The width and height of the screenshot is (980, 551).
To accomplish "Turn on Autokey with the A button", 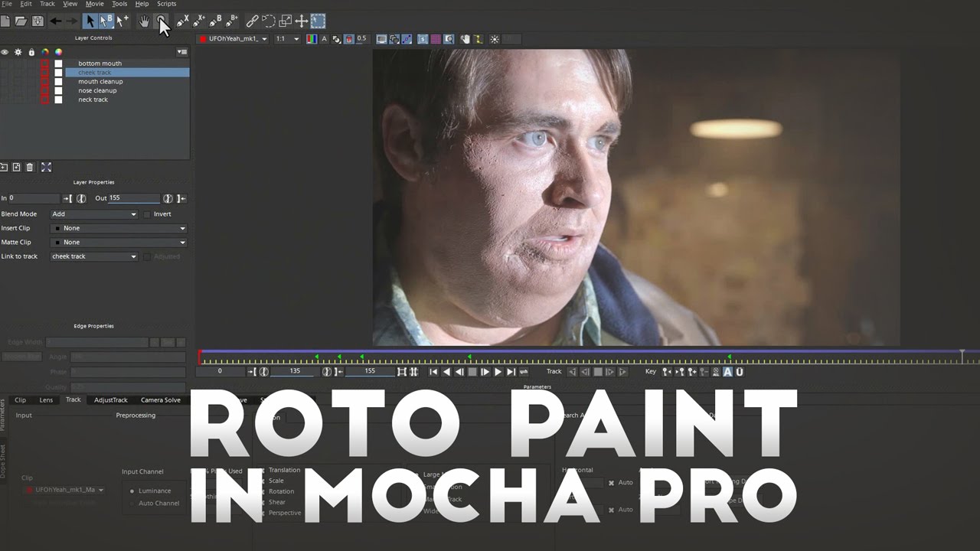I will click(727, 372).
